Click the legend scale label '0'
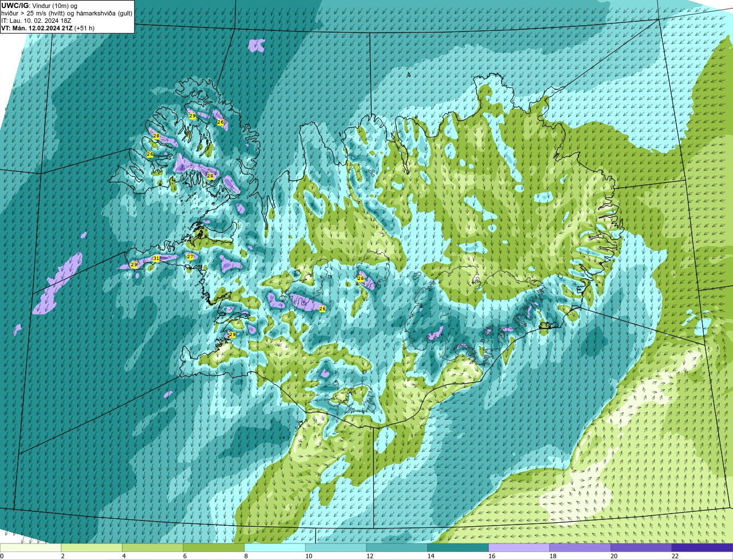 [2, 556]
